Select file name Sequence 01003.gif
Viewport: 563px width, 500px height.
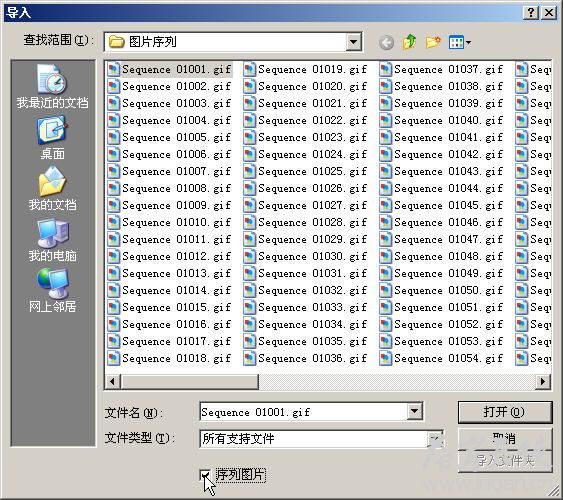pos(176,103)
